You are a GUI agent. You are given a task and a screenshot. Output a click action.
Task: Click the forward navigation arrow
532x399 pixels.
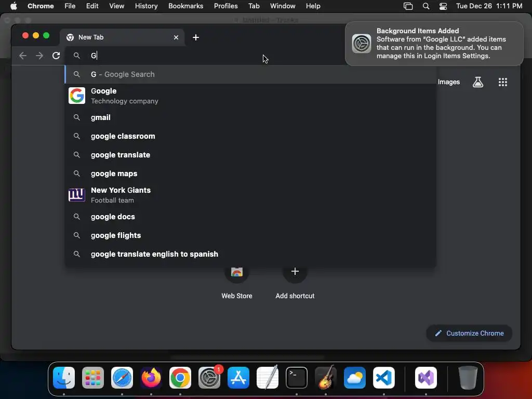(39, 56)
